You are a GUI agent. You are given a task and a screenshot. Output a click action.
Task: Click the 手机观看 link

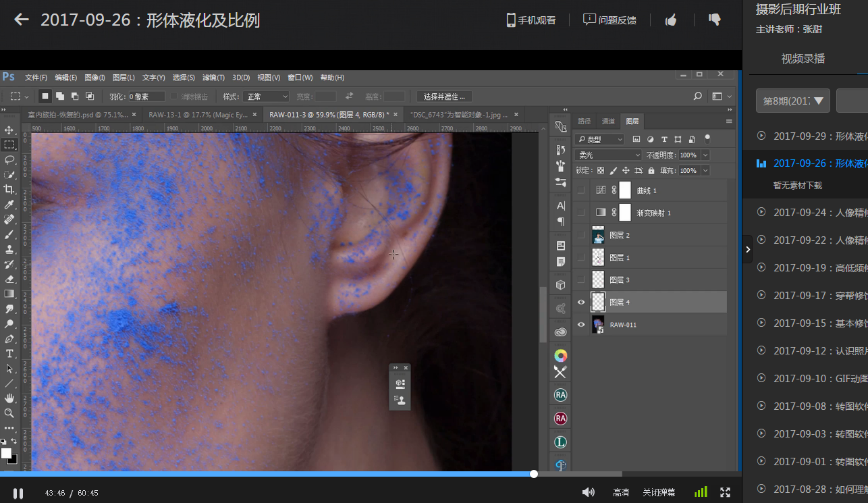pos(531,20)
